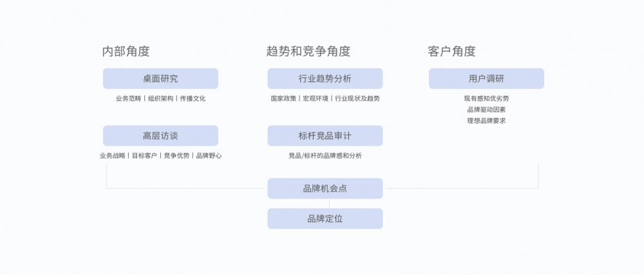Click the 桌面研究 box
Image resolution: width=644 pixels, height=275 pixels.
160,79
